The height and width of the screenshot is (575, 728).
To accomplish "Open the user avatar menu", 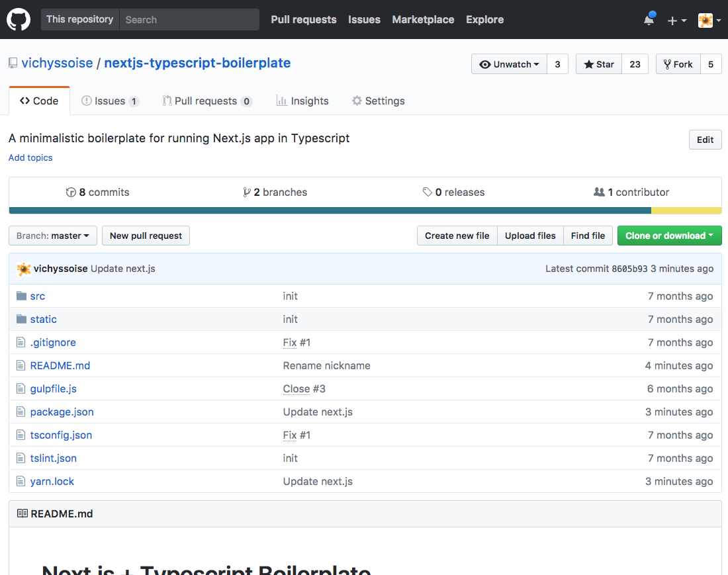I will pos(710,21).
